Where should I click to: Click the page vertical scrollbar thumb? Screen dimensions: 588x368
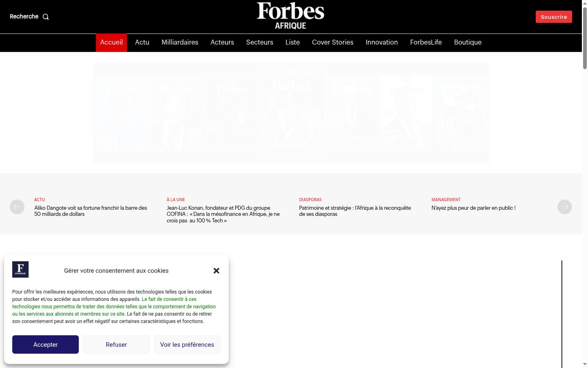(x=585, y=38)
